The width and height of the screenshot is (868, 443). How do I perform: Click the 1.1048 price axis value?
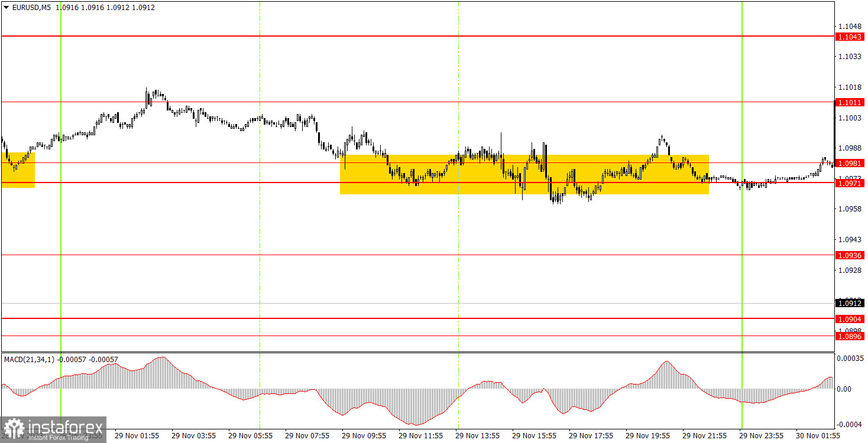click(849, 27)
